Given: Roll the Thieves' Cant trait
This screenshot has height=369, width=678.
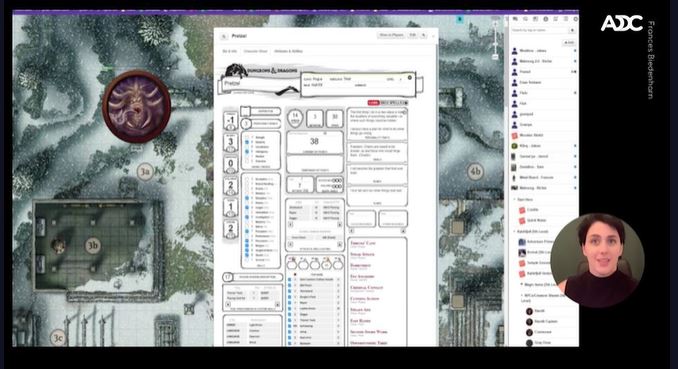Looking at the screenshot, I should click(x=363, y=244).
